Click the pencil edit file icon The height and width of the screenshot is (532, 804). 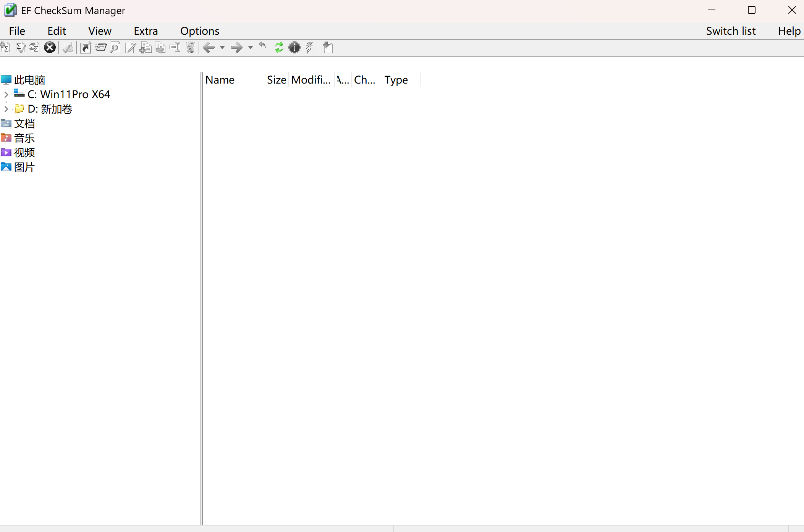[130, 47]
